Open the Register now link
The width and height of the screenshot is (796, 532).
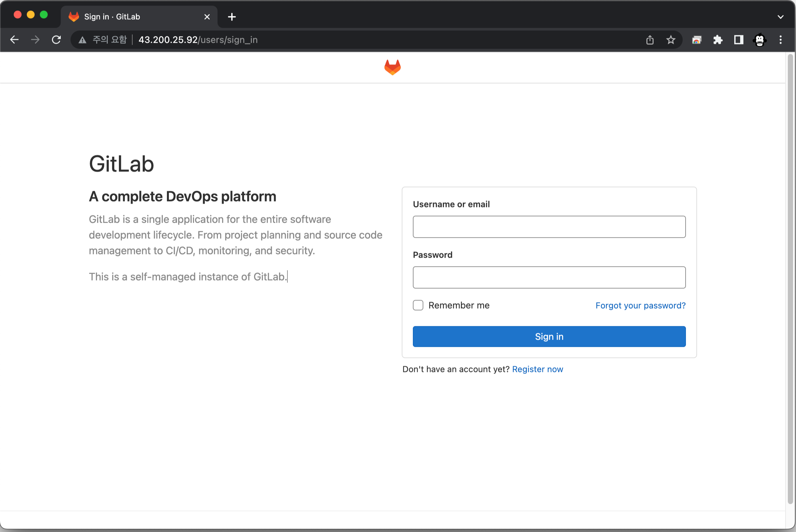pyautogui.click(x=537, y=369)
